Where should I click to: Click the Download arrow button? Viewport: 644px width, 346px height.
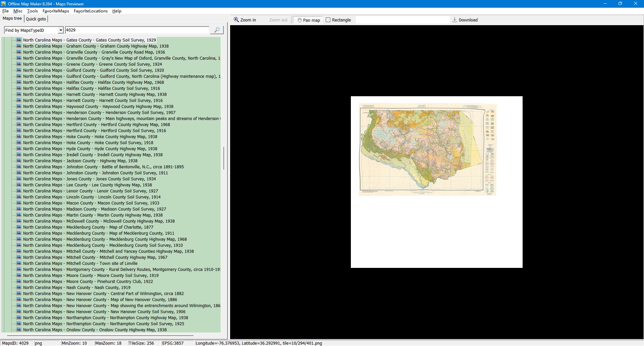(x=465, y=20)
